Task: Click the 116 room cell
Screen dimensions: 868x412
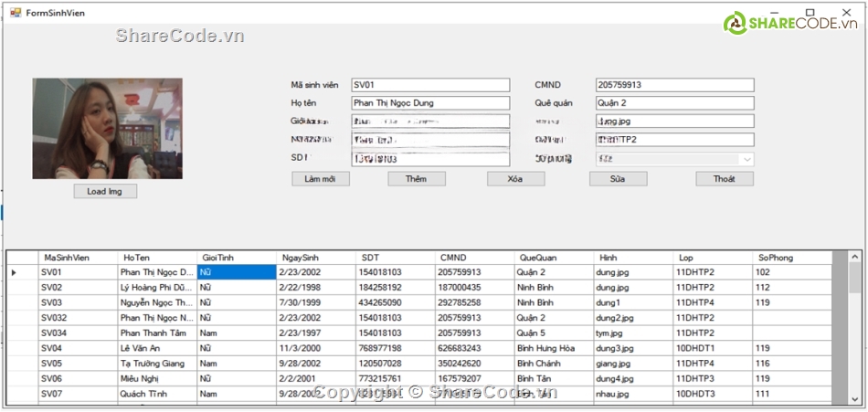Action: (791, 364)
